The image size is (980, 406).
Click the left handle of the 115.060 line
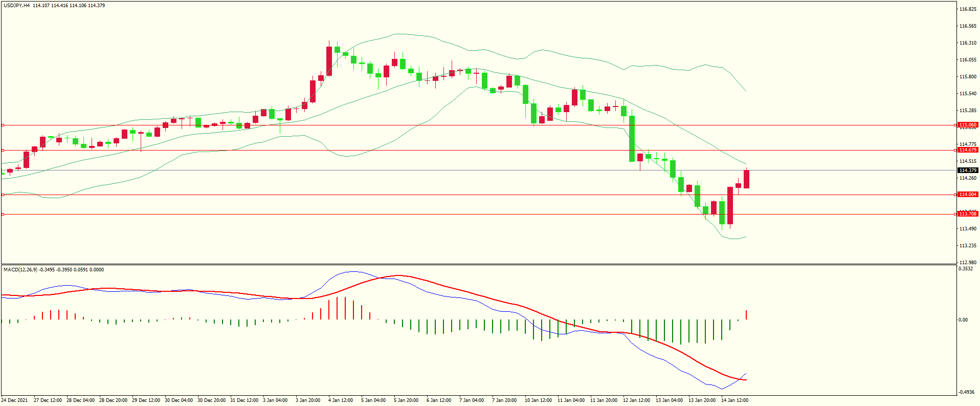(3, 125)
